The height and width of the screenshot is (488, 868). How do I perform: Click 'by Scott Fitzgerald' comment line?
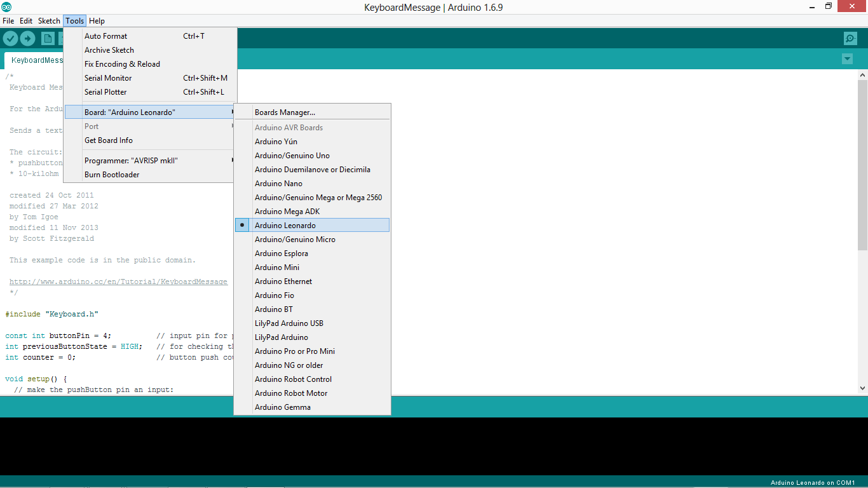pyautogui.click(x=51, y=238)
